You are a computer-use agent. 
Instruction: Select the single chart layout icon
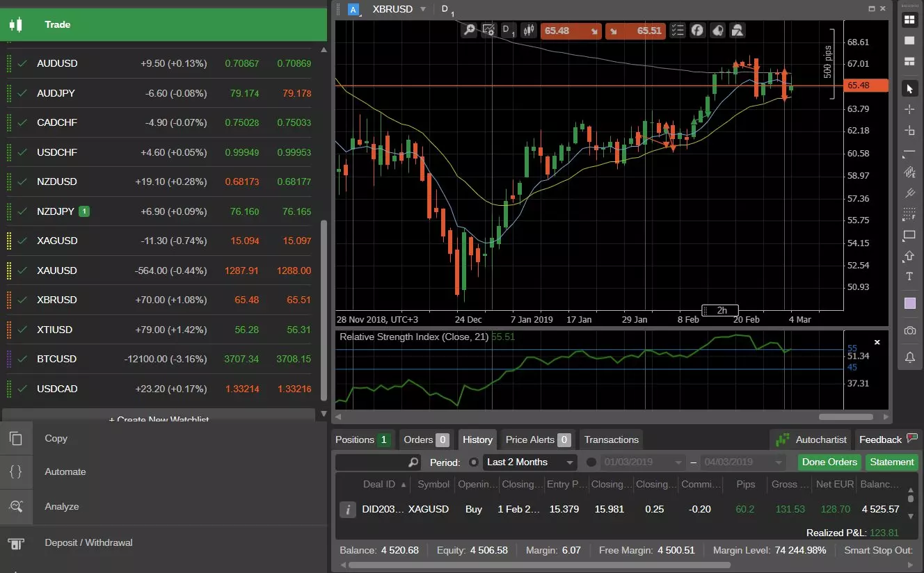coord(909,40)
